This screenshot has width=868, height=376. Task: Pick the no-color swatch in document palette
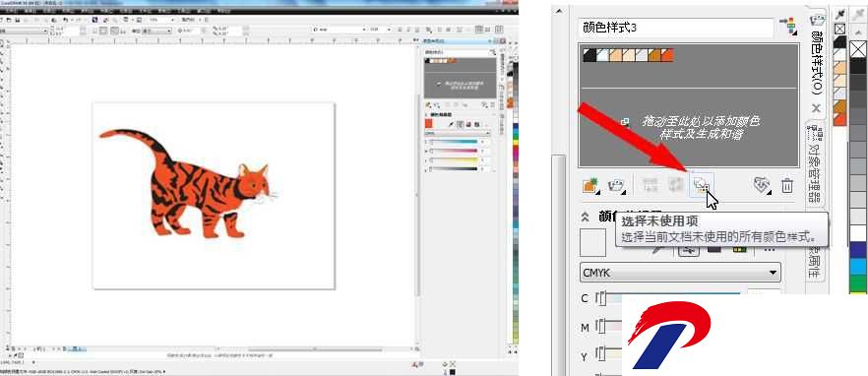(x=839, y=29)
